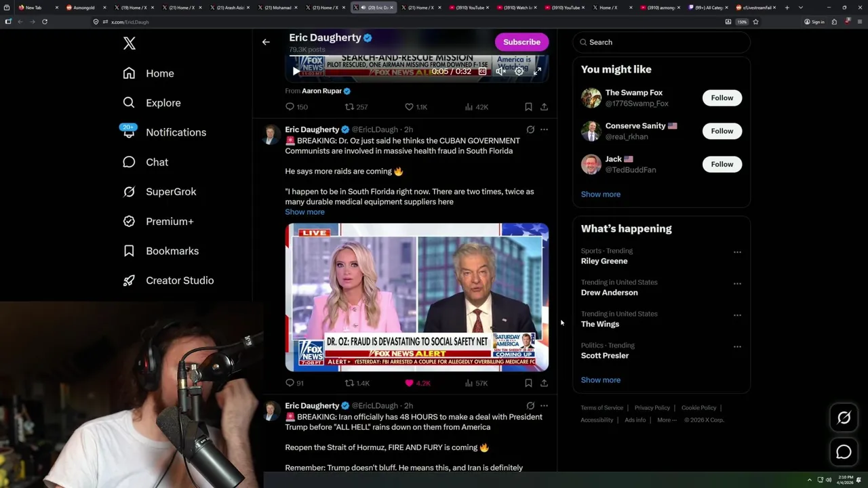Open a new browser tab
This screenshot has height=488, width=868.
tap(787, 7)
